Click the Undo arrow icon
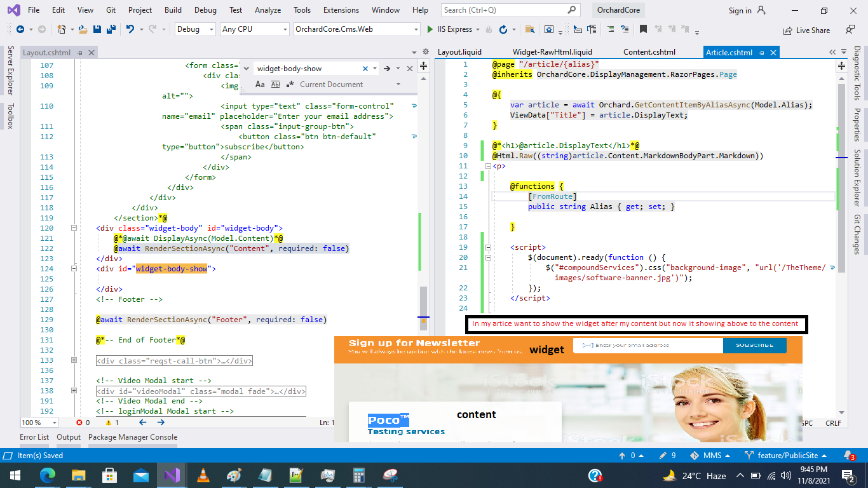 click(130, 29)
